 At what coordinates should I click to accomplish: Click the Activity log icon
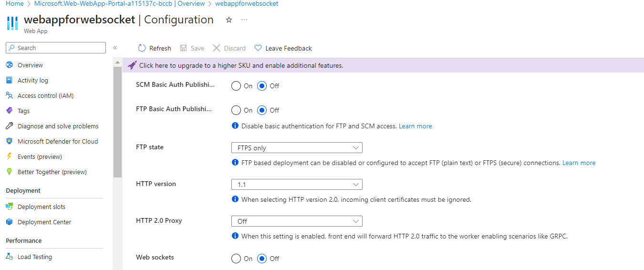pos(9,80)
